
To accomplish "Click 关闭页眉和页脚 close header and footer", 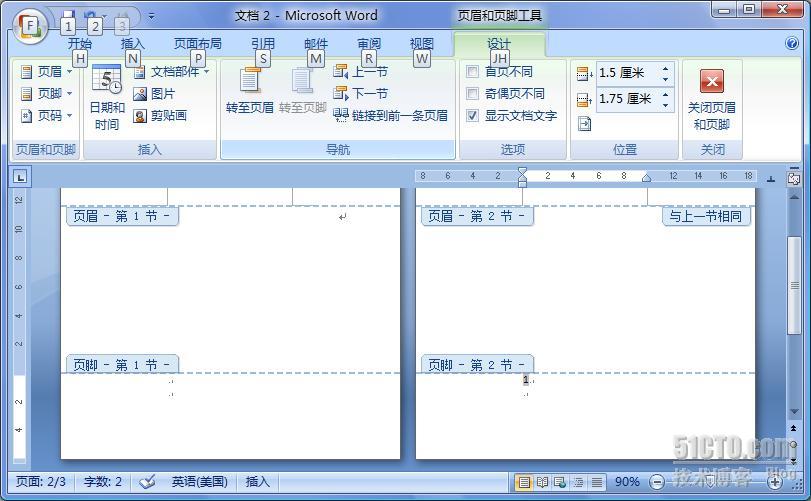I will pyautogui.click(x=712, y=100).
